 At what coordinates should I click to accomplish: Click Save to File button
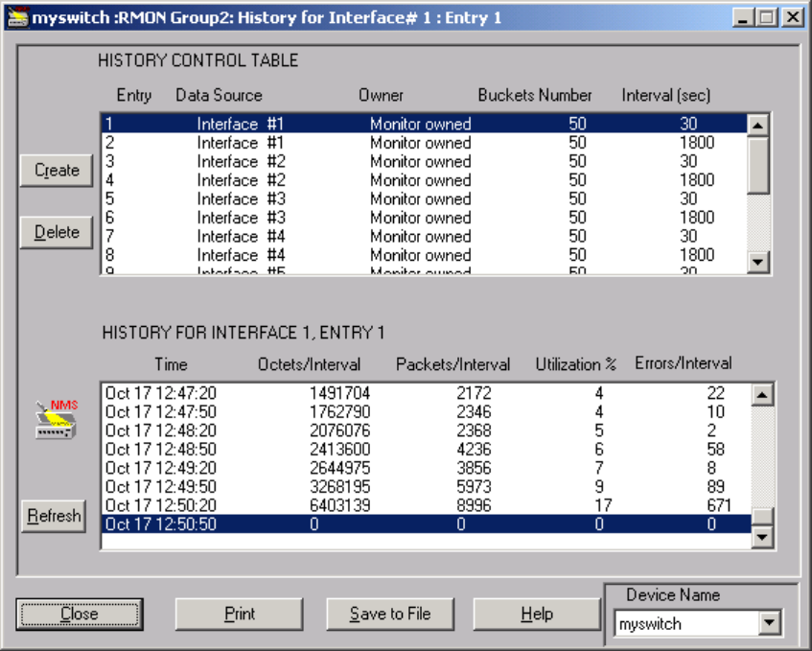389,614
